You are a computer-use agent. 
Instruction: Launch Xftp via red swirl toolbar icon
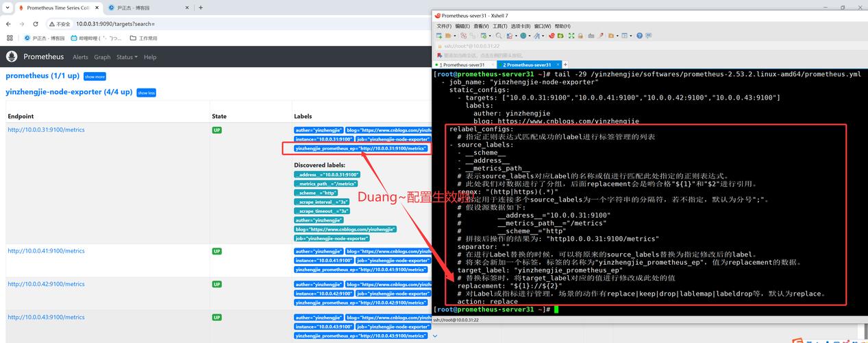[x=551, y=36]
